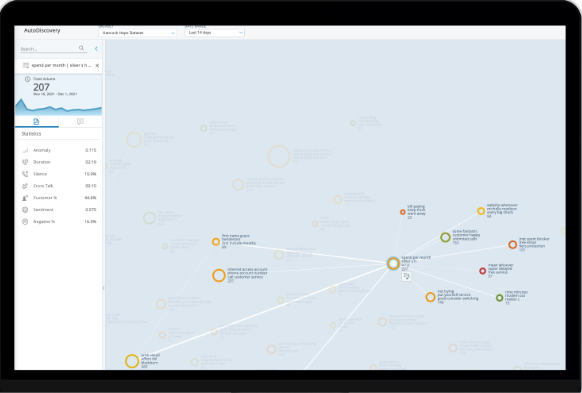
Task: Open the 'Last 14 days' date range dropdown
Action: click(215, 33)
